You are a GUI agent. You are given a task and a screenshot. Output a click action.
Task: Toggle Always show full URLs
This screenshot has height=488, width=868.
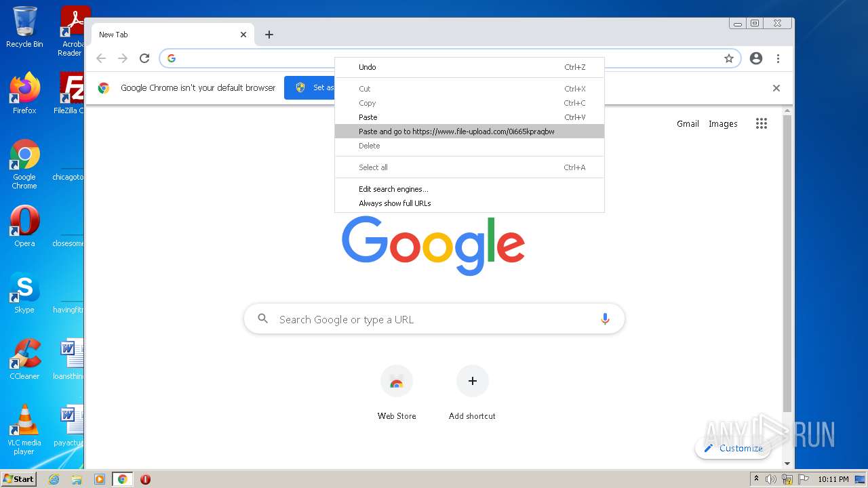469,203
